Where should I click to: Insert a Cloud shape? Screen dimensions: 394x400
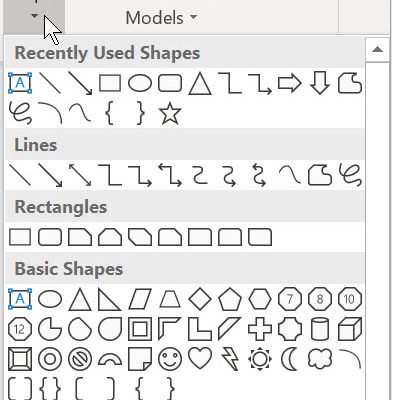(320, 359)
